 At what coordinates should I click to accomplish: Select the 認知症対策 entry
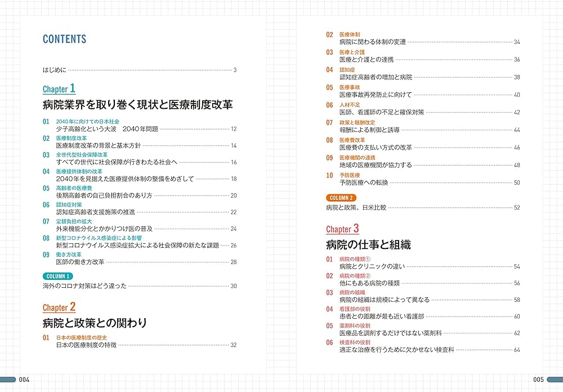point(69,206)
